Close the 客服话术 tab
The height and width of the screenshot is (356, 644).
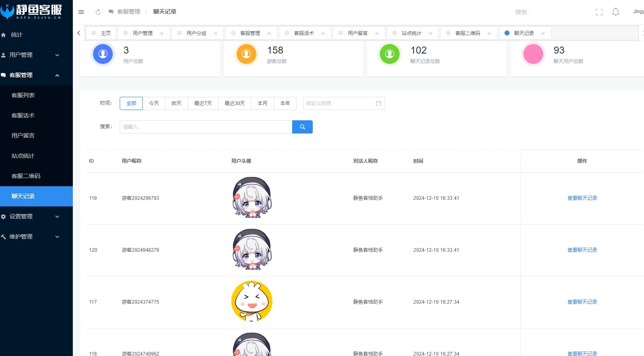pos(323,33)
